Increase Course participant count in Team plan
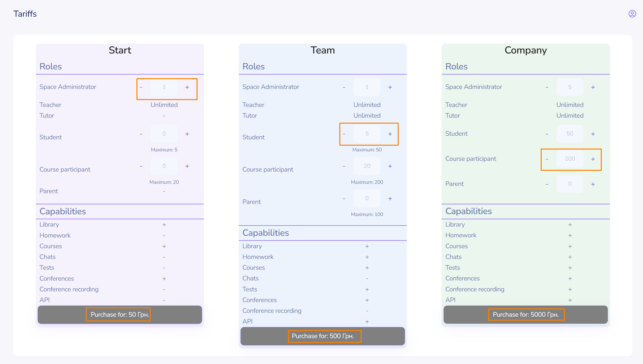The image size is (643, 364). (390, 166)
